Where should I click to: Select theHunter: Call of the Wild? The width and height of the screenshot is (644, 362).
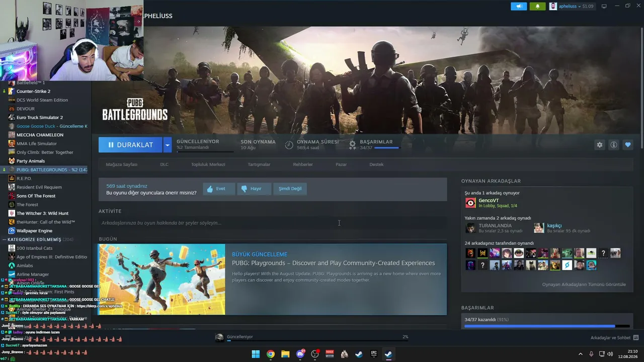coord(46,222)
